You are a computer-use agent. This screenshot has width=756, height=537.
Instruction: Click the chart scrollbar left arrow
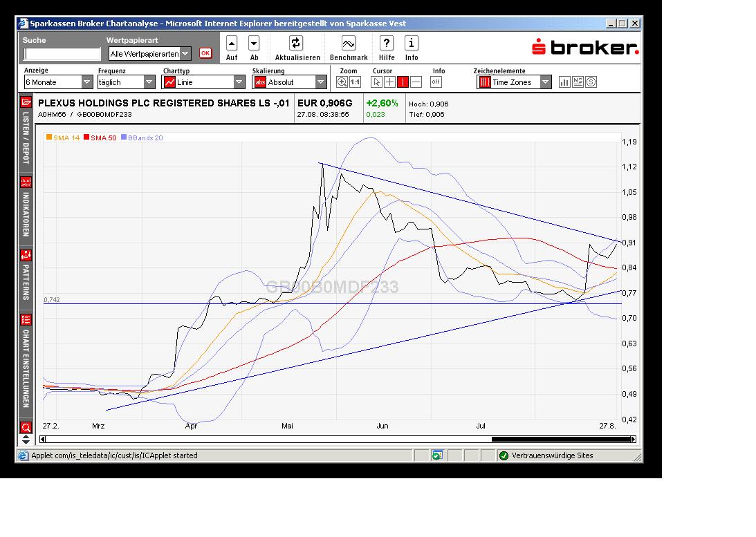pos(42,440)
